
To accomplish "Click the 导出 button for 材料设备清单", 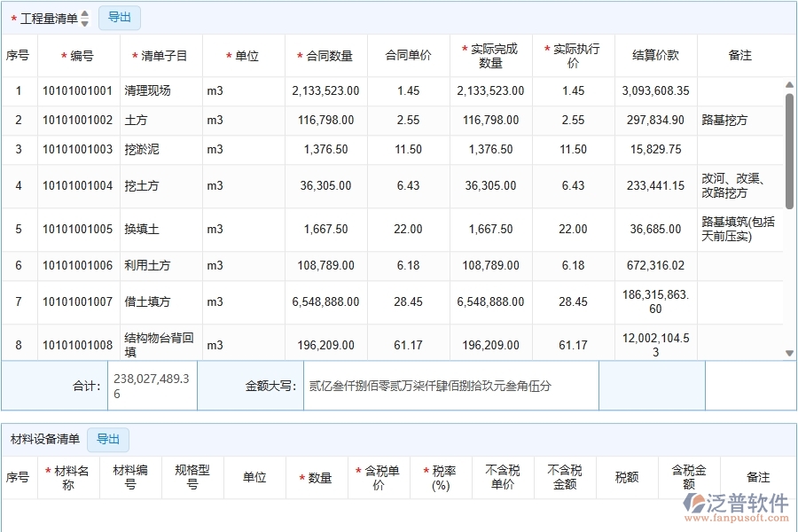I will pos(107,440).
